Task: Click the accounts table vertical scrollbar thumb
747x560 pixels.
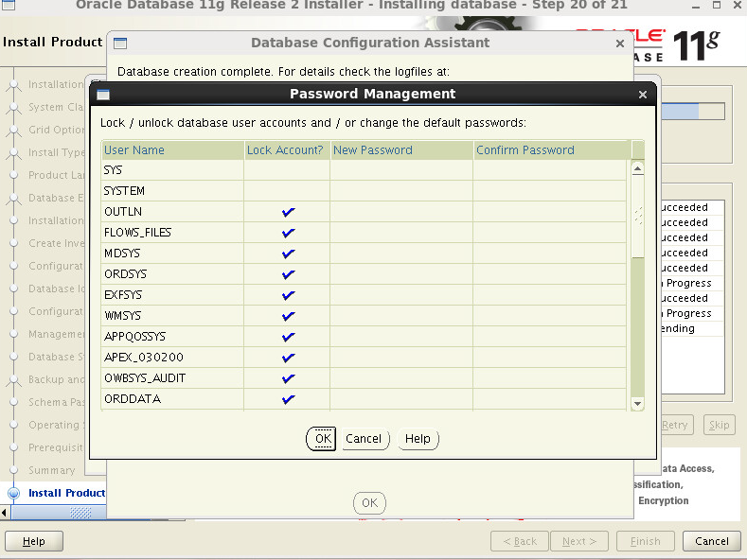Action: coord(638,217)
